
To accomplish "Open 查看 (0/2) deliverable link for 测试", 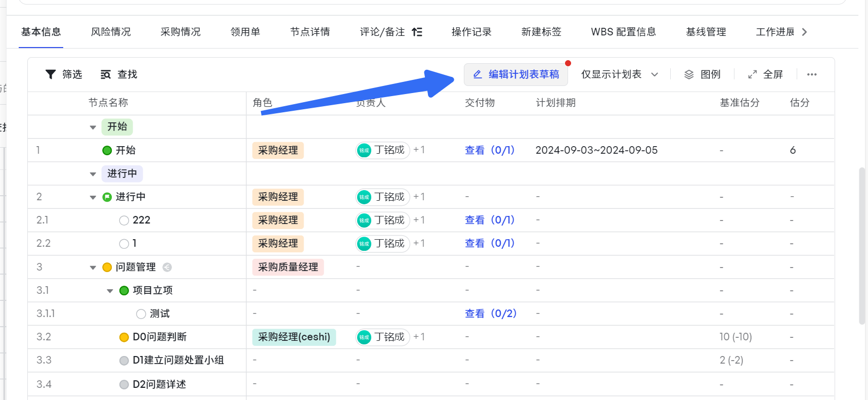I will coord(491,314).
